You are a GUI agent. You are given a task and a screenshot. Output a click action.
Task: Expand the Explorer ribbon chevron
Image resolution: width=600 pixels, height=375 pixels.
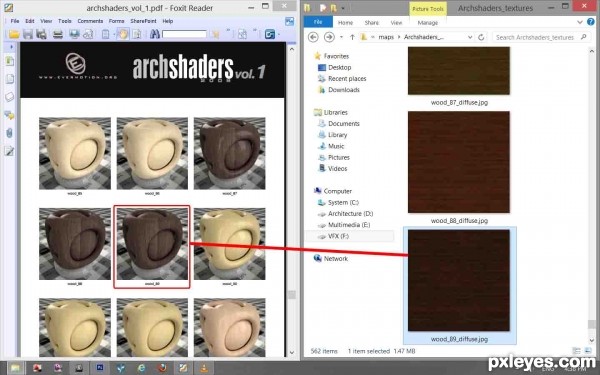(579, 22)
